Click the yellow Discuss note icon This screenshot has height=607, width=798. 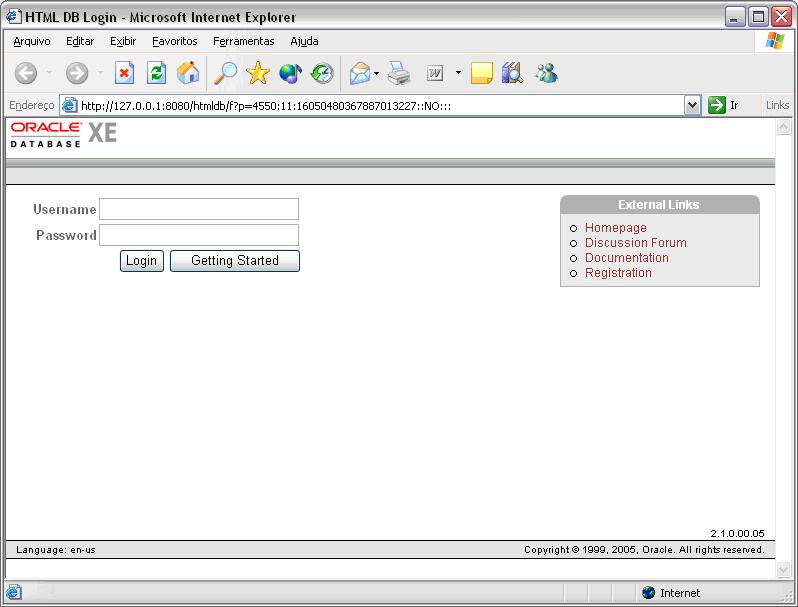[482, 73]
